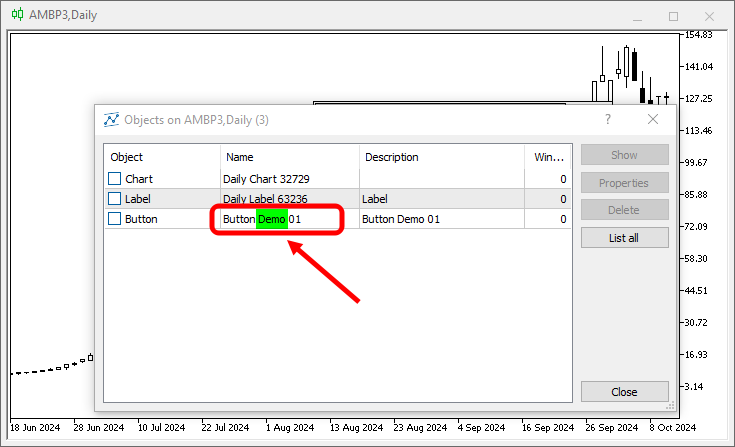Click the 4 Sep 2024 date label
The height and width of the screenshot is (447, 735).
click(x=481, y=427)
